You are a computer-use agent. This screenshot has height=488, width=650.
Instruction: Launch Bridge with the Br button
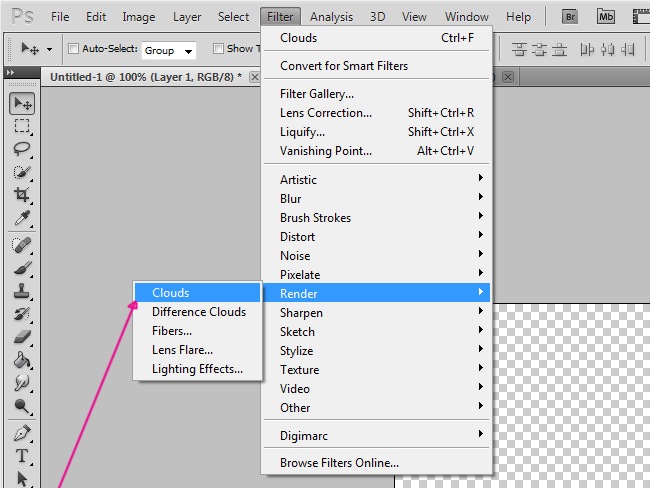(570, 17)
